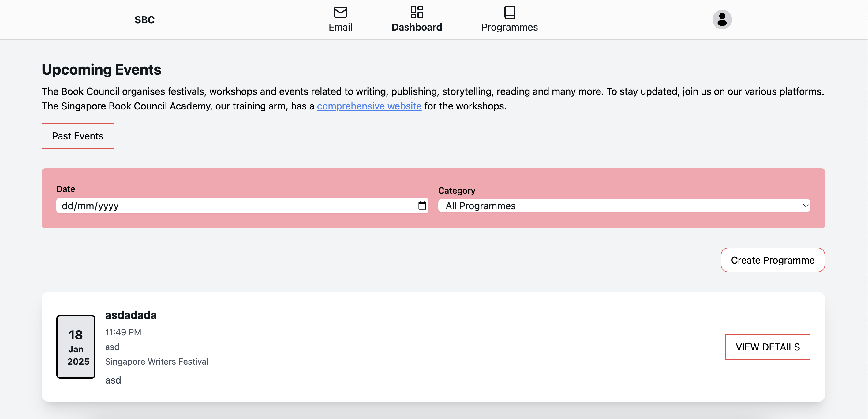Click the Upcoming Events heading

click(x=101, y=70)
